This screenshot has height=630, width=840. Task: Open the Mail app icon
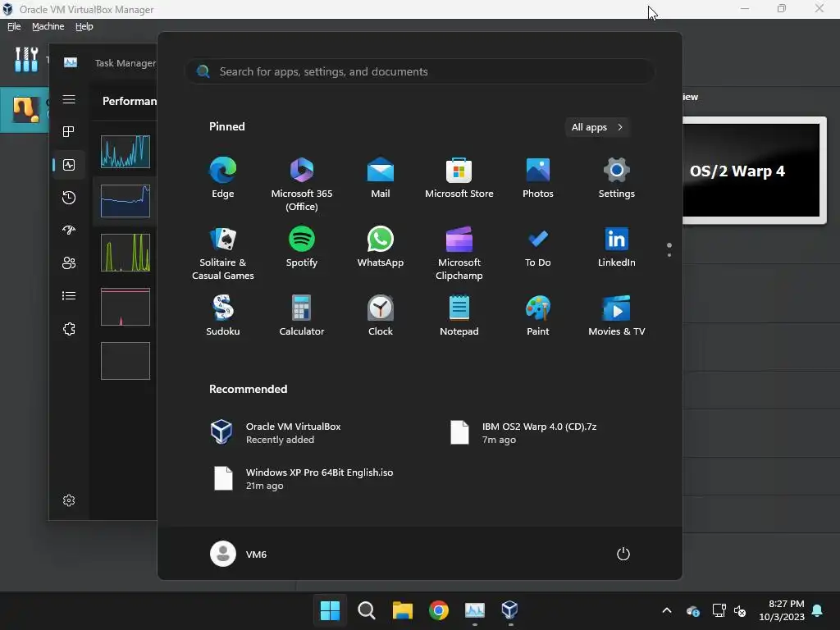[x=381, y=178]
